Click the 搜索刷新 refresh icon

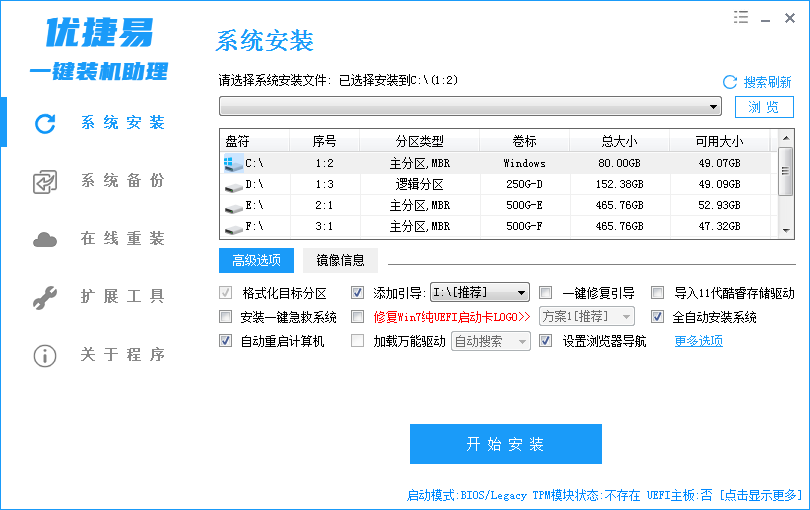tap(730, 82)
